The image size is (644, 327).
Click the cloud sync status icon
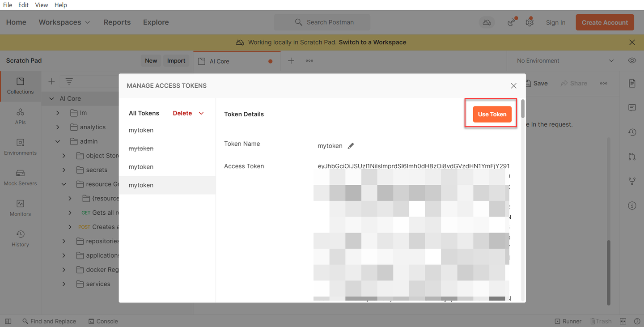click(x=487, y=22)
